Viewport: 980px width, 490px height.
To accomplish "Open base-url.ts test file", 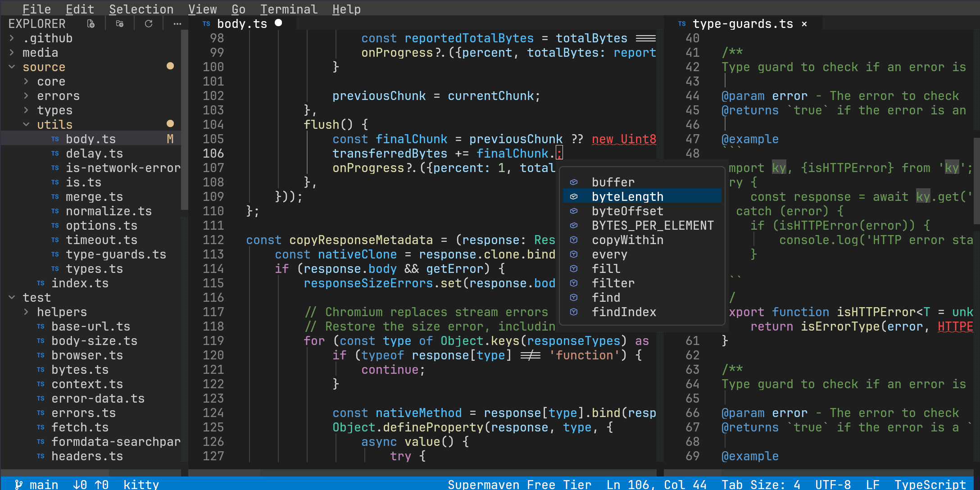I will click(x=91, y=327).
